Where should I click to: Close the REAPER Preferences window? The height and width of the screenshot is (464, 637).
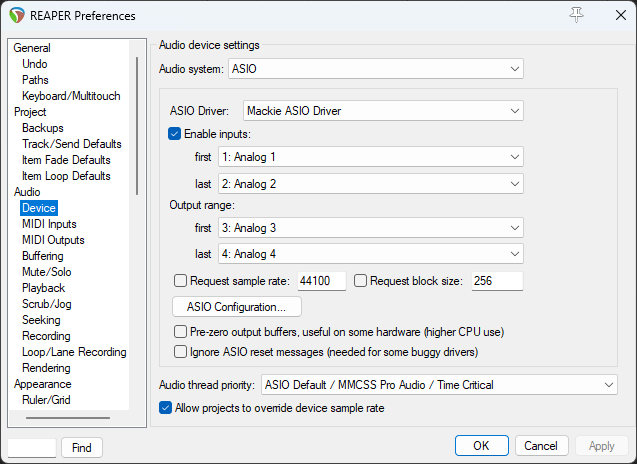point(620,15)
